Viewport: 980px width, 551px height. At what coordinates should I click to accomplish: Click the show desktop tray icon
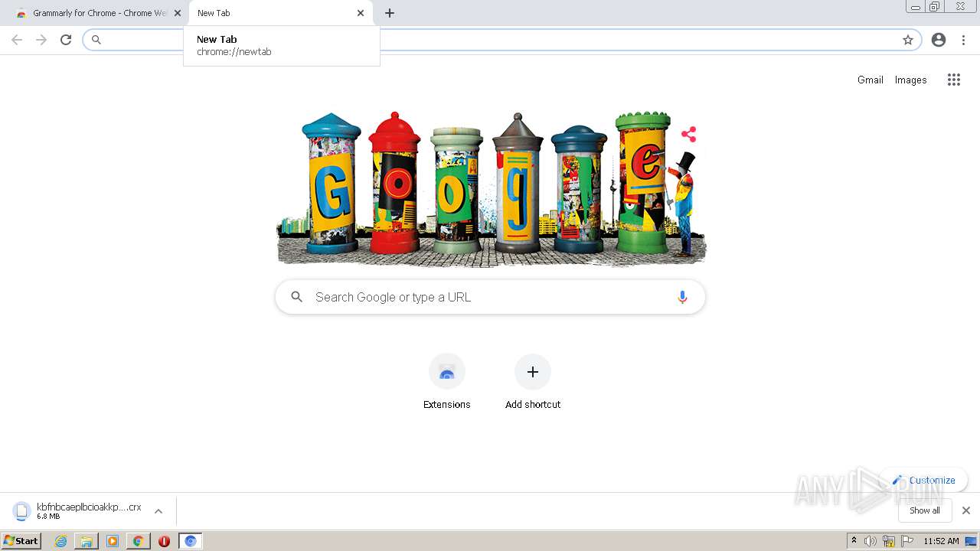click(x=972, y=541)
